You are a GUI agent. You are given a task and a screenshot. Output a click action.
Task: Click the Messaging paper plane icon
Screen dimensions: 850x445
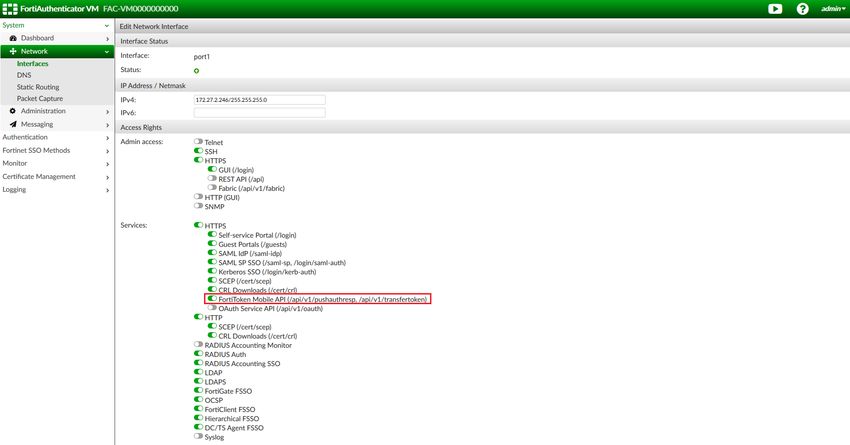coord(13,124)
